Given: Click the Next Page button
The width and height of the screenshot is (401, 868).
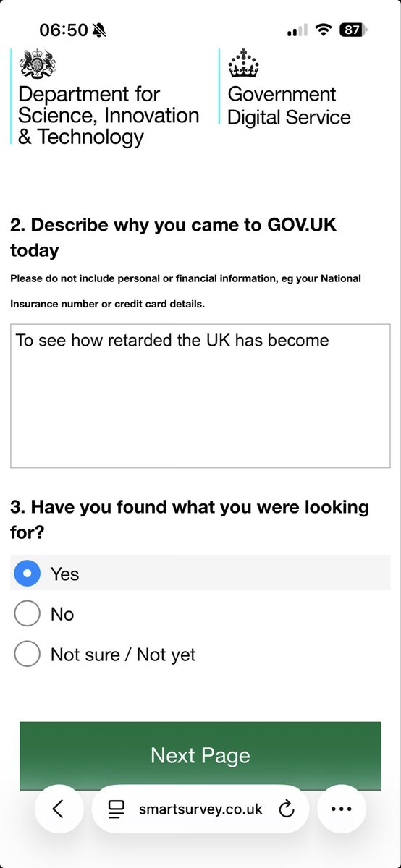Looking at the screenshot, I should tap(200, 755).
